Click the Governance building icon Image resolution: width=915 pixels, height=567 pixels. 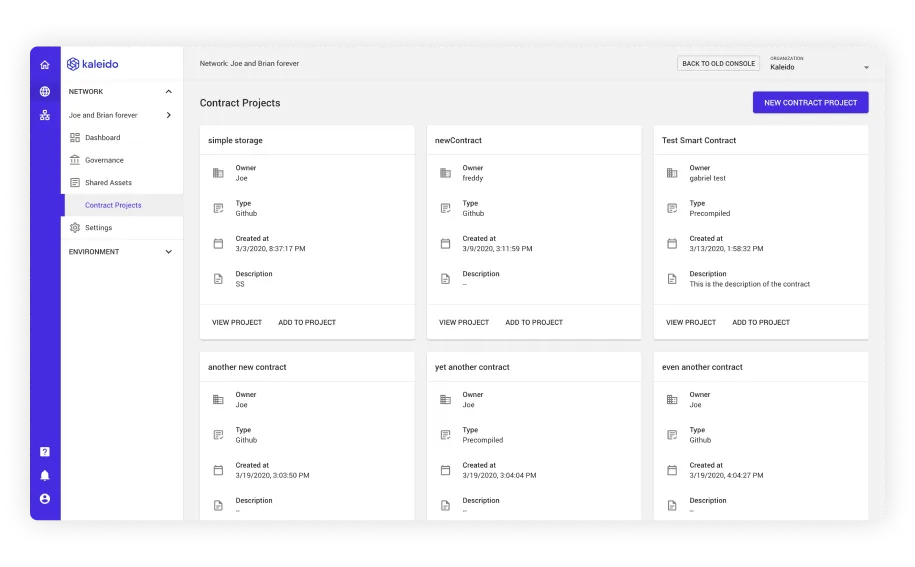(75, 160)
